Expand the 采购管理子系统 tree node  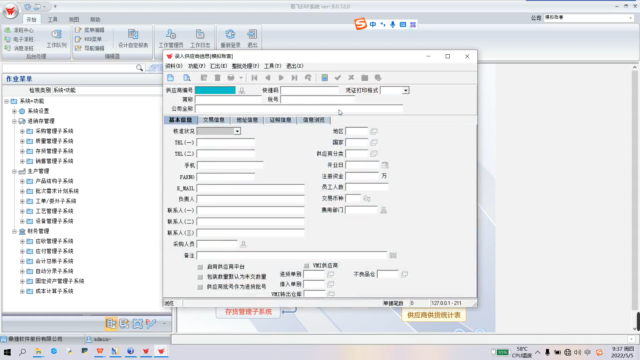[22, 131]
